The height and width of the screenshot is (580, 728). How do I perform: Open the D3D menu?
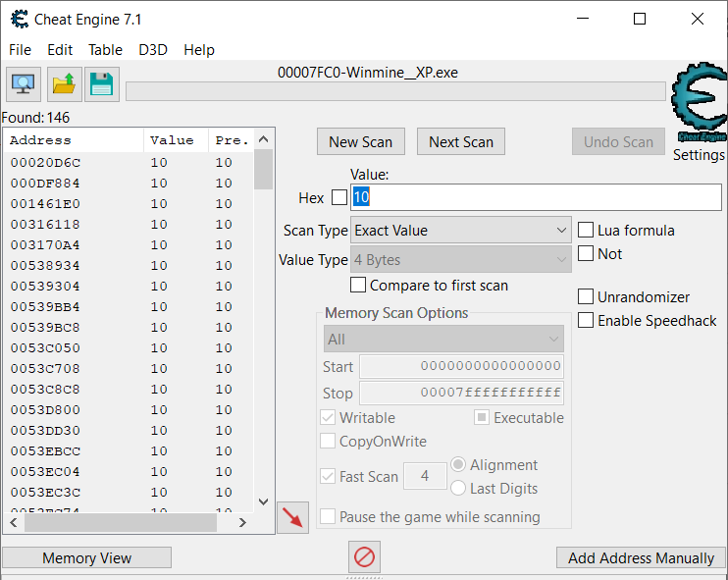153,50
